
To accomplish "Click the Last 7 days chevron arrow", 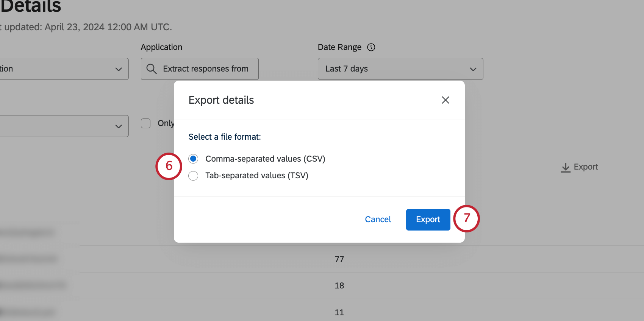I will [x=473, y=69].
